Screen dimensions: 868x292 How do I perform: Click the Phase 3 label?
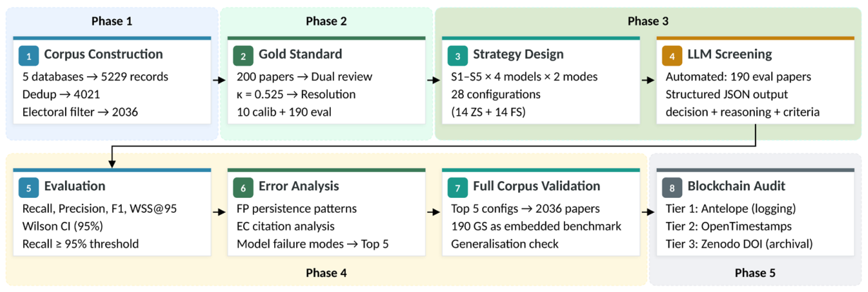coord(648,21)
